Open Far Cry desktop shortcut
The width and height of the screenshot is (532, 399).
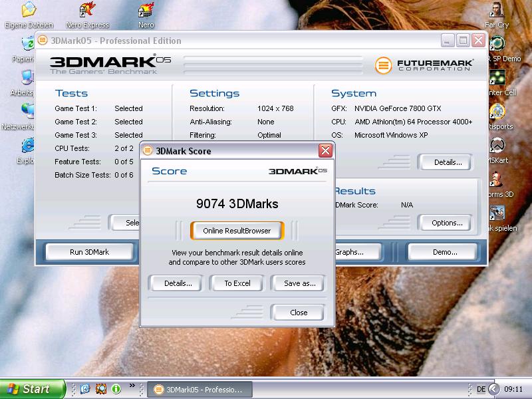click(497, 15)
